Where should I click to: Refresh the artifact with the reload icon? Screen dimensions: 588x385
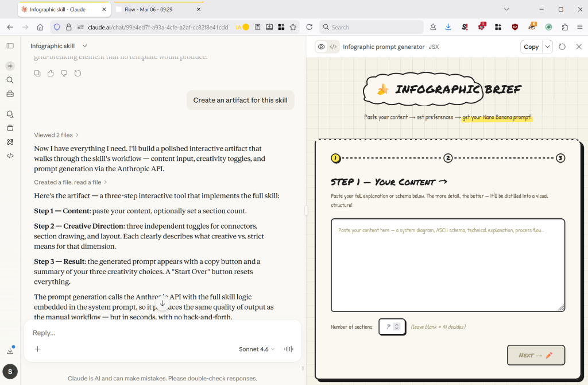pyautogui.click(x=562, y=47)
